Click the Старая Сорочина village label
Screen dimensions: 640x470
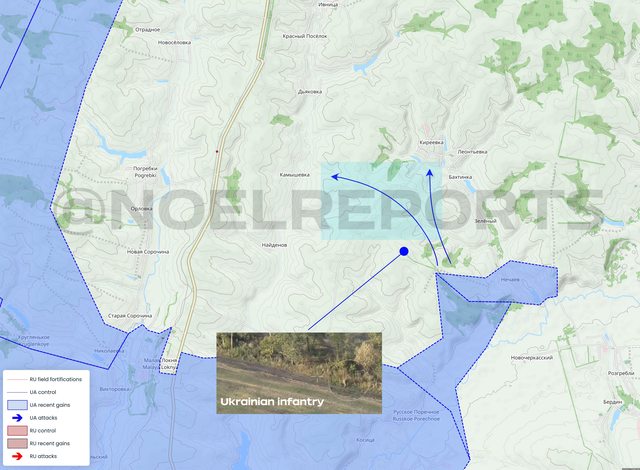tap(130, 316)
